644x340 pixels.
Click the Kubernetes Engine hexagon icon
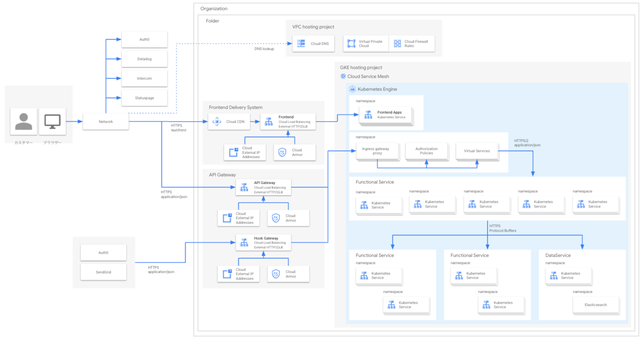click(x=353, y=89)
